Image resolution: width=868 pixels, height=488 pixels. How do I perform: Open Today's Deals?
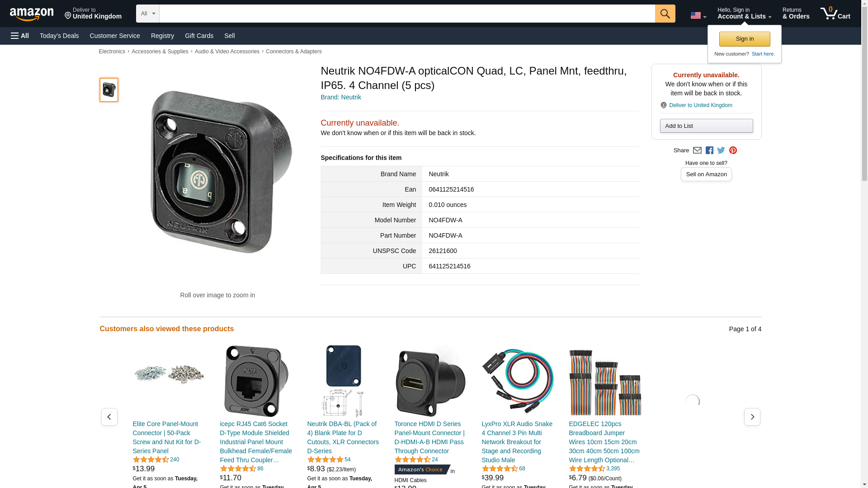(59, 36)
